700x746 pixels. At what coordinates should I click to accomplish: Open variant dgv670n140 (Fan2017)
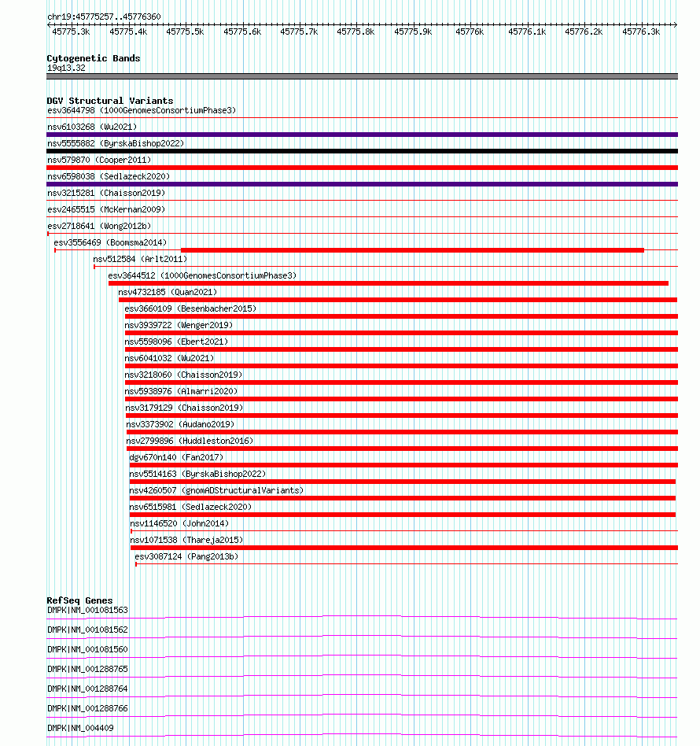tap(176, 457)
